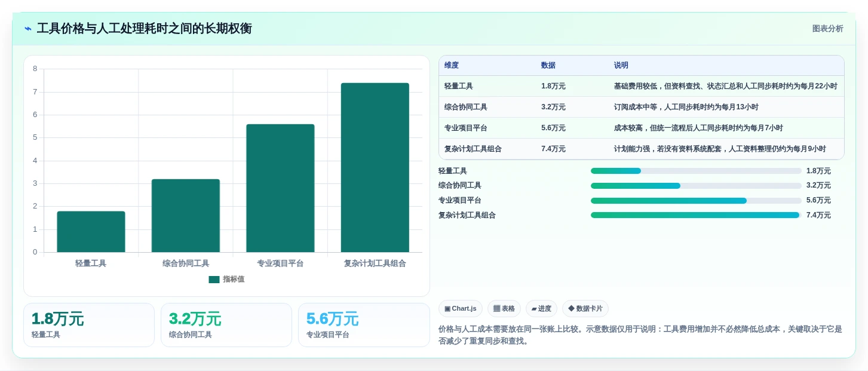Screen dimensions: 868x371
Task: Click the title 工具价格与人工处理耗时之间的长期权衡
Action: click(144, 29)
